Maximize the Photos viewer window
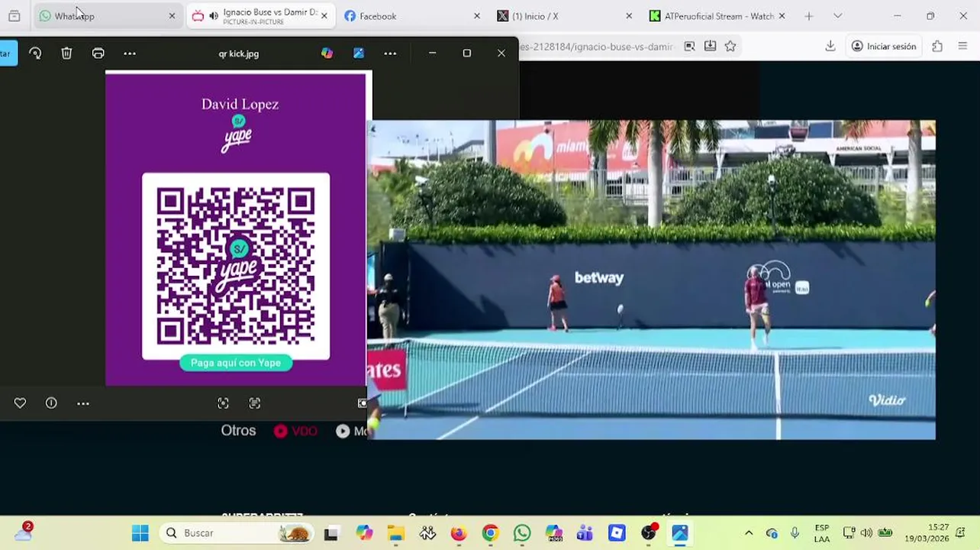 467,53
